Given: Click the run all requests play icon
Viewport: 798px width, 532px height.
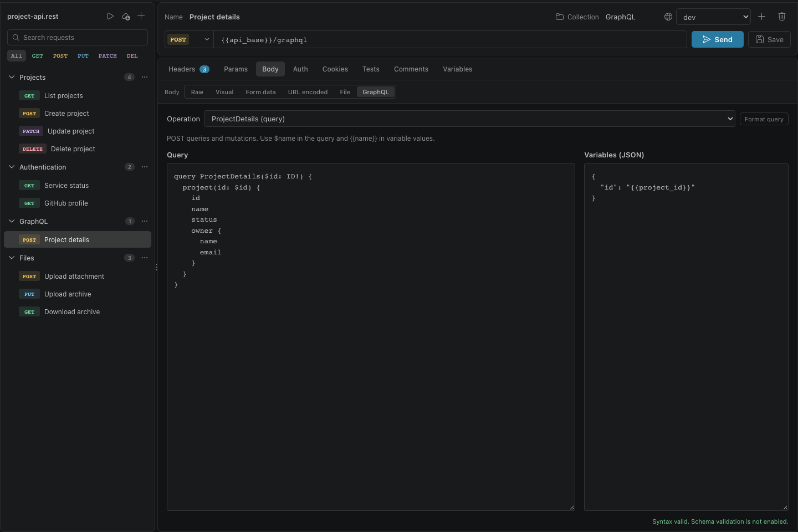Looking at the screenshot, I should click(x=110, y=16).
